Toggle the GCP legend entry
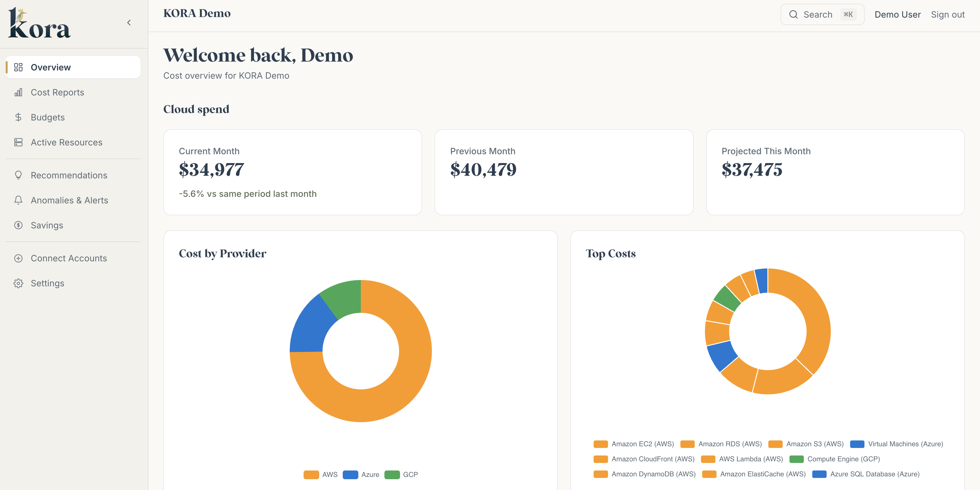Viewport: 980px width, 490px height. [x=401, y=474]
